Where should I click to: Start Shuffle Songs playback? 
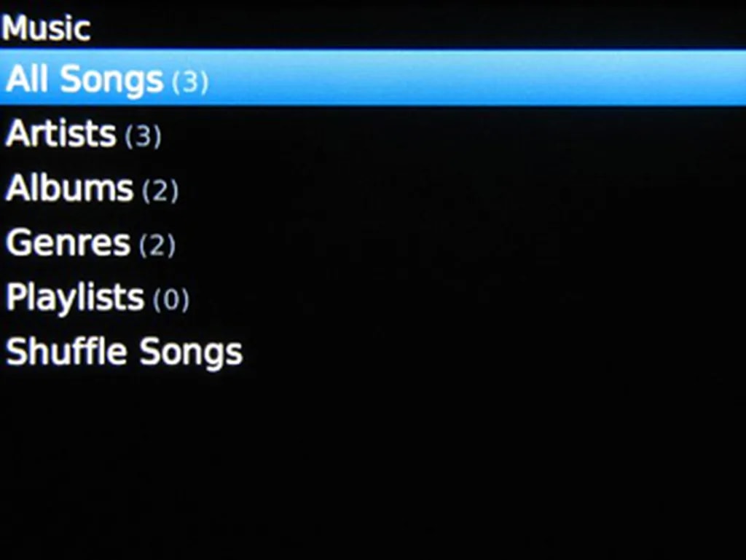(124, 352)
